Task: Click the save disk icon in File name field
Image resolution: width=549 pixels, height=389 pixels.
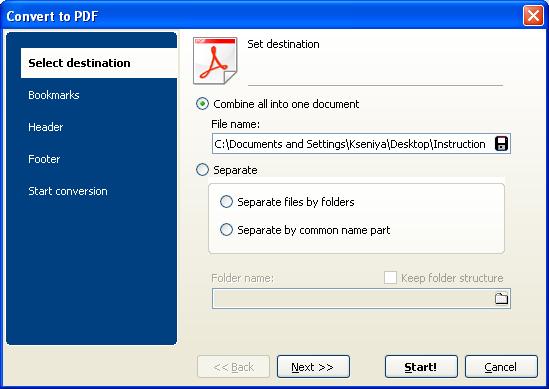Action: pos(501,144)
